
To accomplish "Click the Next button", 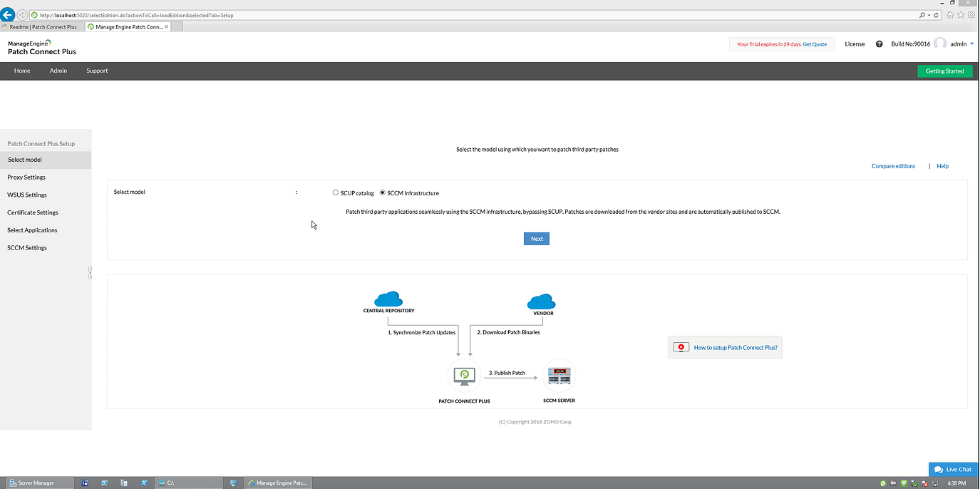I will pyautogui.click(x=537, y=239).
